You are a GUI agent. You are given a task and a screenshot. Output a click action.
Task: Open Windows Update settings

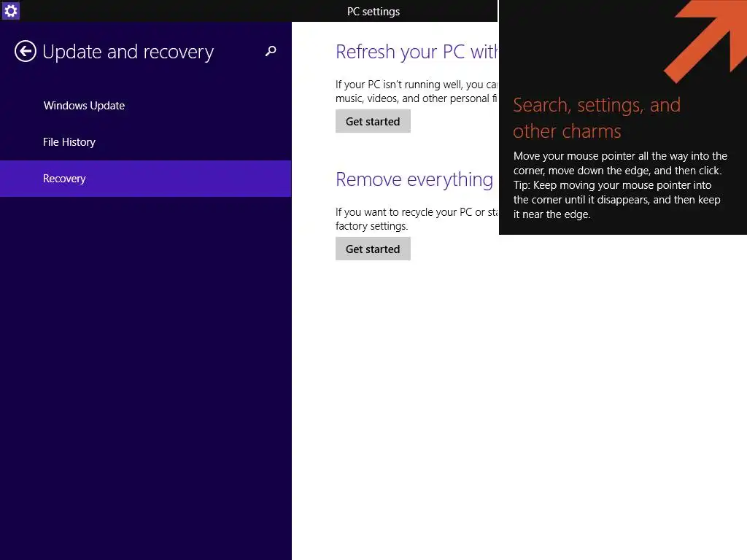(x=84, y=106)
